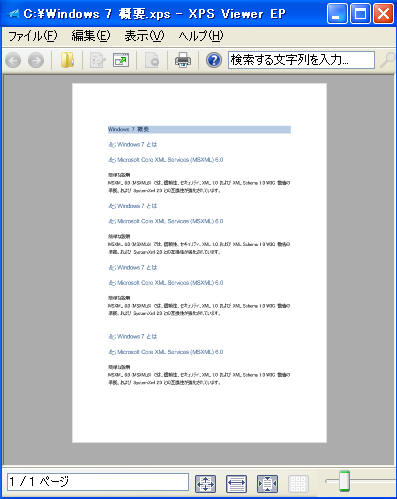Click the zoom slider handle
The image size is (397, 499).
344,481
